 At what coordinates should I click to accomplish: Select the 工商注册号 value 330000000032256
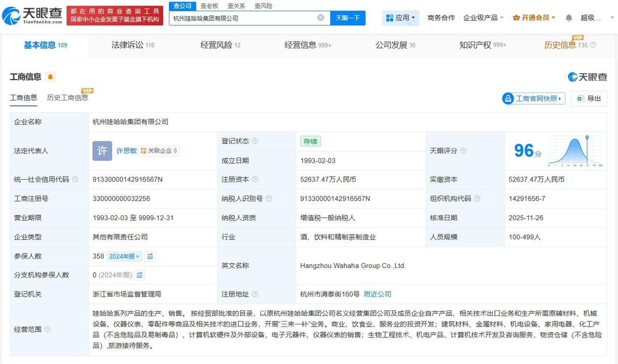coord(121,198)
